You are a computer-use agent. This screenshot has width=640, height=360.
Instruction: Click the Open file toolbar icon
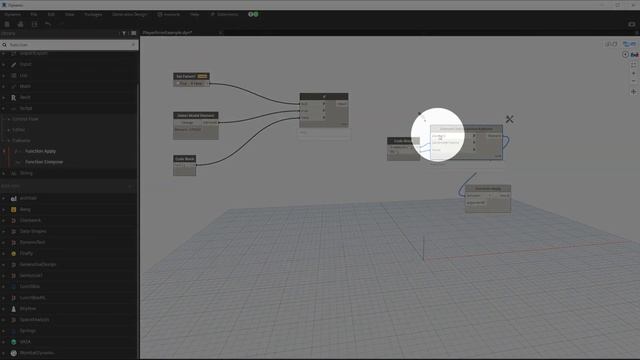pos(20,24)
